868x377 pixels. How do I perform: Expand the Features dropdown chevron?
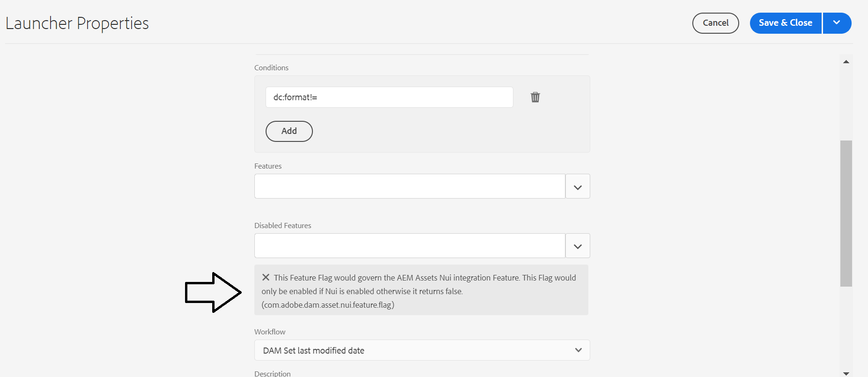[x=578, y=187]
